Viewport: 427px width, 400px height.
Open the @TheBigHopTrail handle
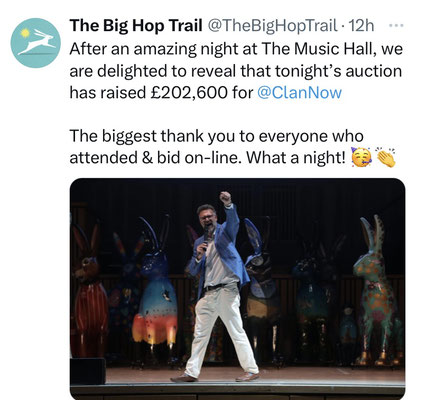click(x=273, y=26)
